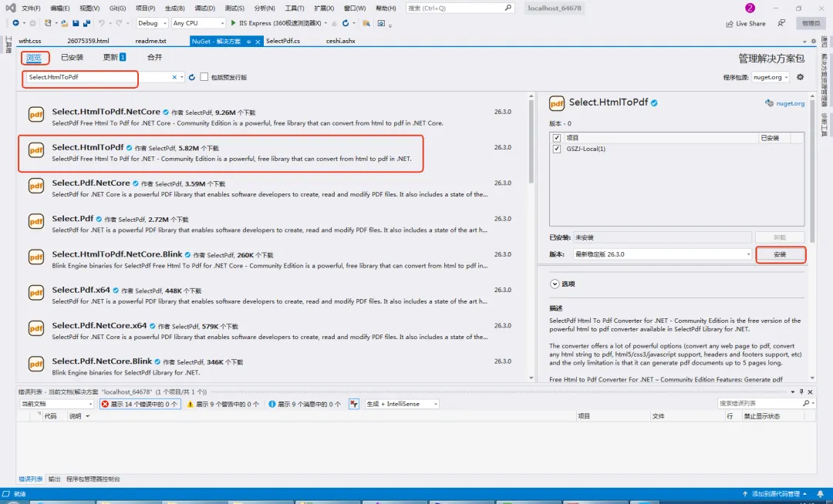Start IIS Express with the green play icon
Viewport: 833px width, 504px height.
pos(233,23)
